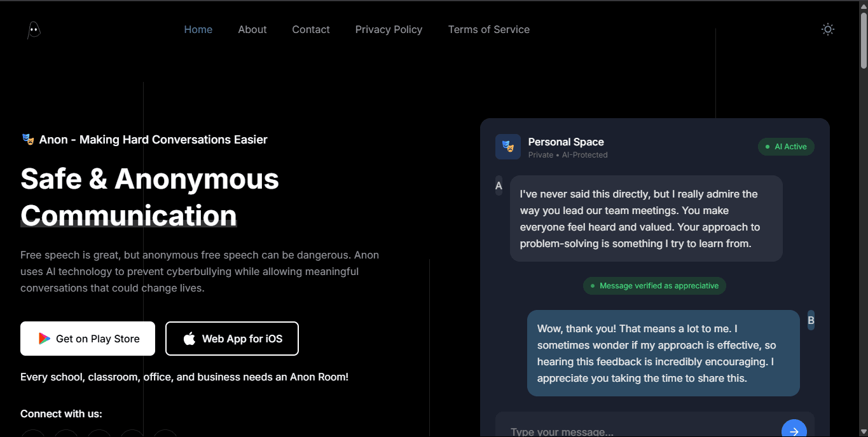Click avatar A beside first message

click(499, 185)
